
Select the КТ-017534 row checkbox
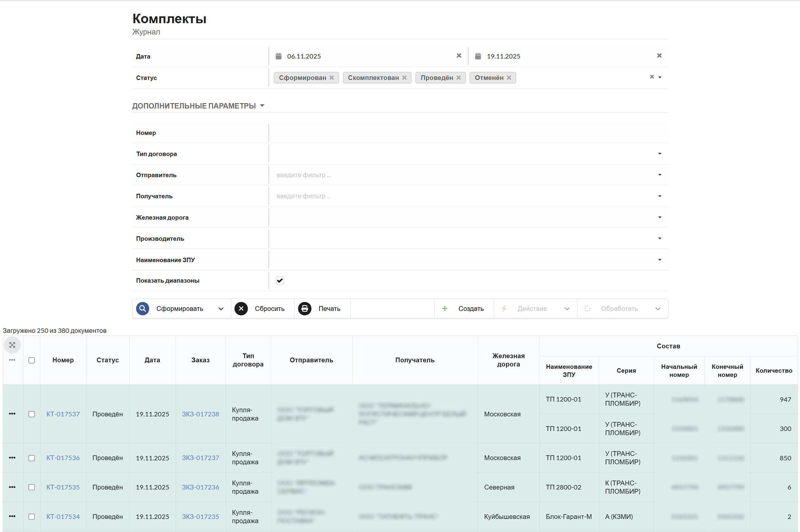pos(32,517)
